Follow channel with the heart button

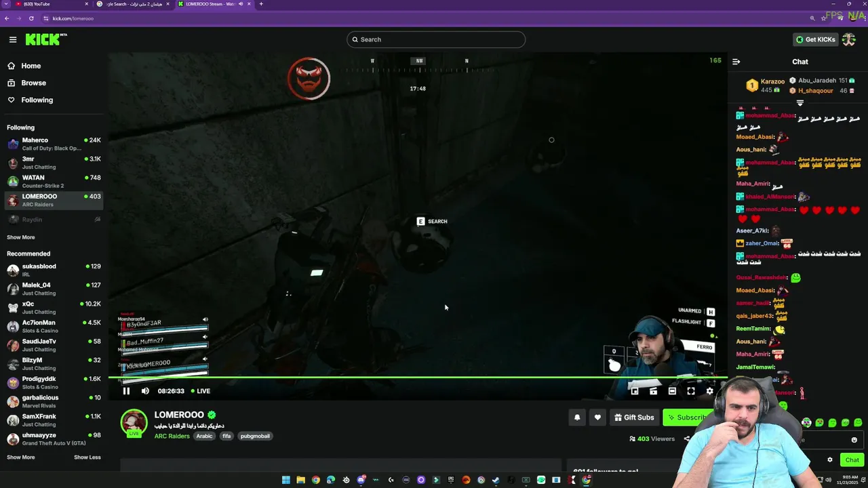[x=597, y=418]
